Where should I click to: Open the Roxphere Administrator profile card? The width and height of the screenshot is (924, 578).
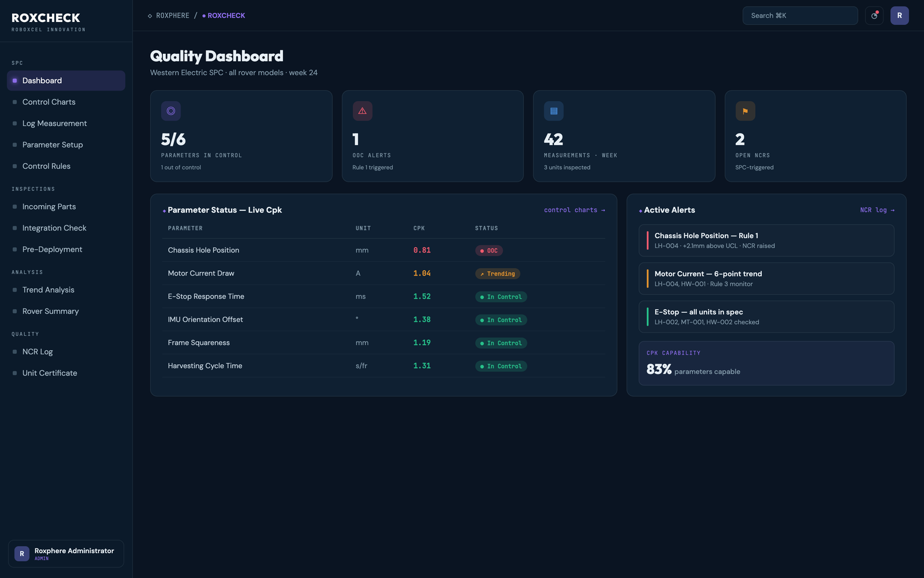(66, 554)
